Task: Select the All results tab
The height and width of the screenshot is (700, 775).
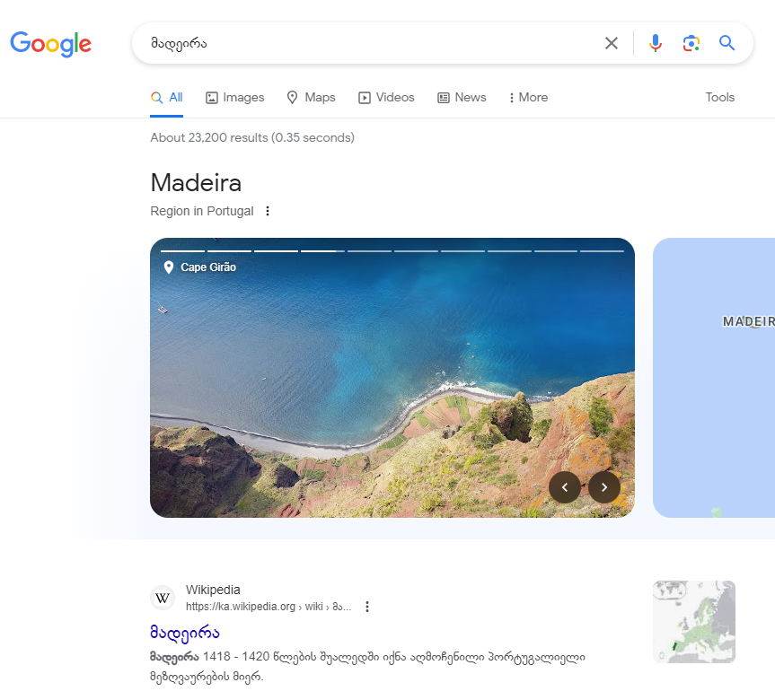Action: coord(166,97)
